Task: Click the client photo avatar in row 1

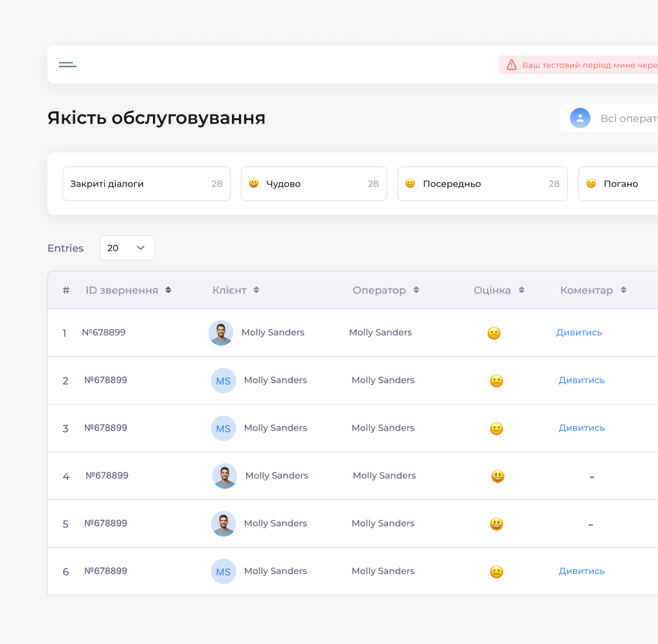Action: (221, 333)
